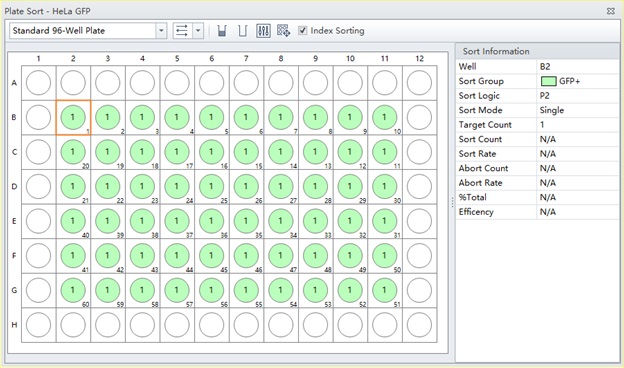Select well B11 numbered 10
This screenshot has height=368, width=624.
point(384,117)
